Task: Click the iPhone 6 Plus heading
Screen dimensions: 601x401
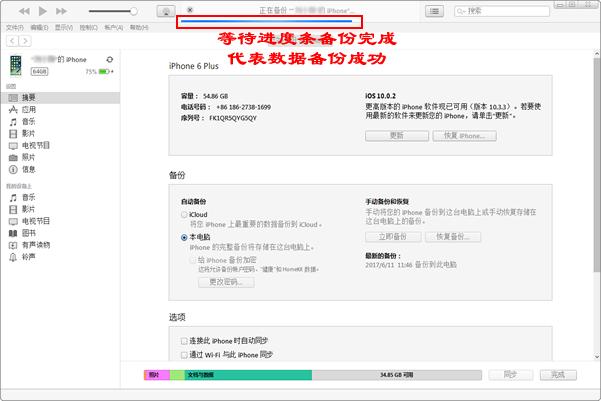Action: [194, 66]
